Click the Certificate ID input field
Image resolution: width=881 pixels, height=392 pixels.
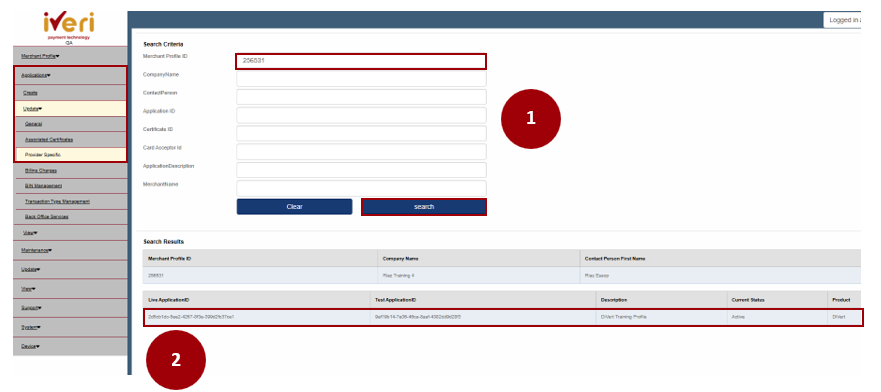click(361, 133)
